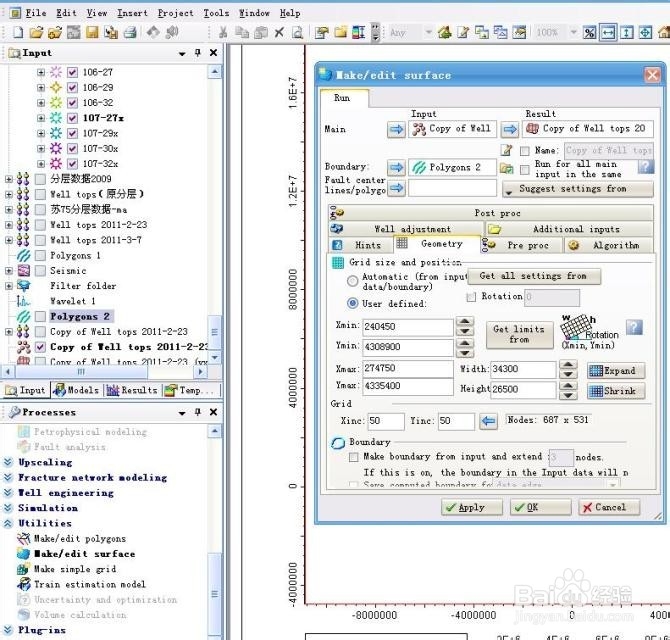Click the blue arrow beside Yinc field
Image resolution: width=670 pixels, height=640 pixels.
[x=488, y=421]
